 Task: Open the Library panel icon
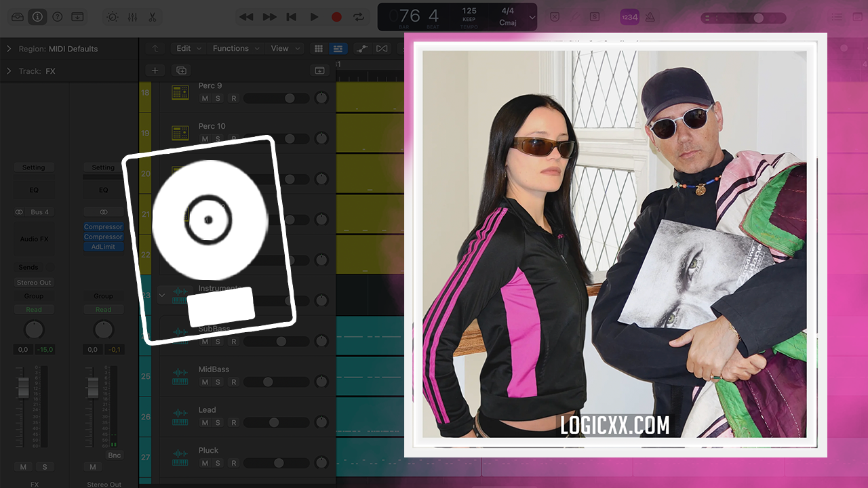point(18,17)
